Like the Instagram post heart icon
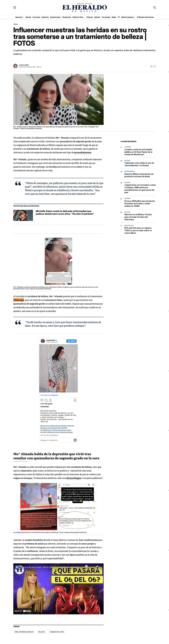The height and width of the screenshot is (644, 169). coord(42,400)
